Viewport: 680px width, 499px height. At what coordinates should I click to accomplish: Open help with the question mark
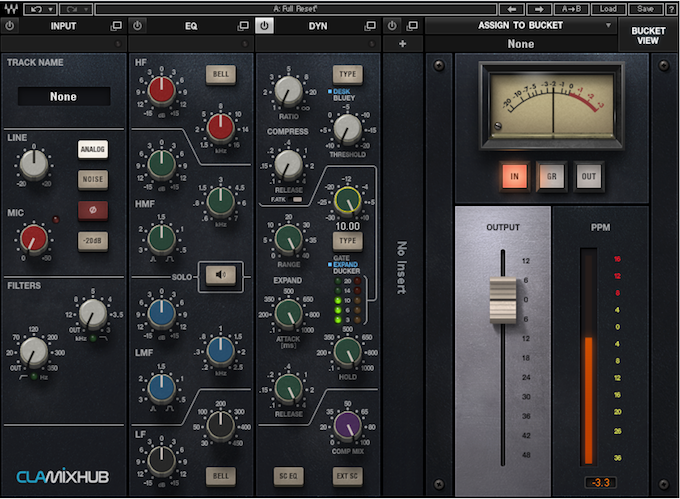[671, 9]
